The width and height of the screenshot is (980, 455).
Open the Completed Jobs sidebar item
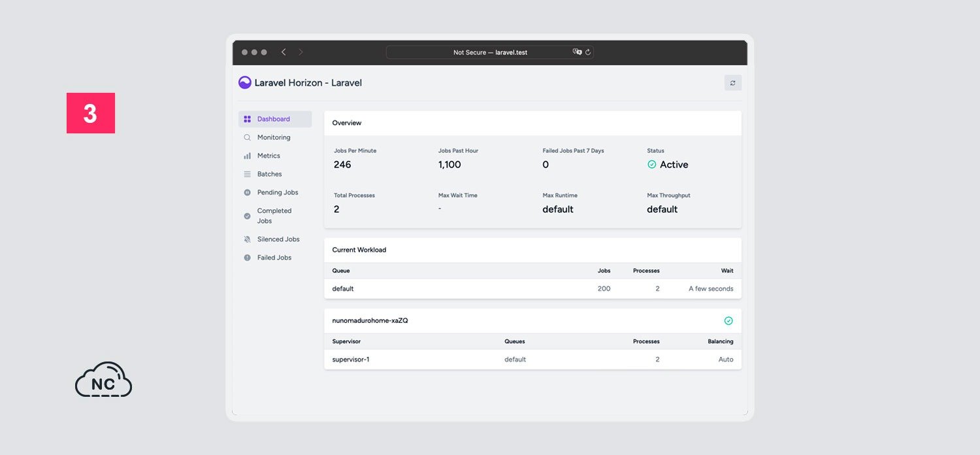(x=275, y=216)
